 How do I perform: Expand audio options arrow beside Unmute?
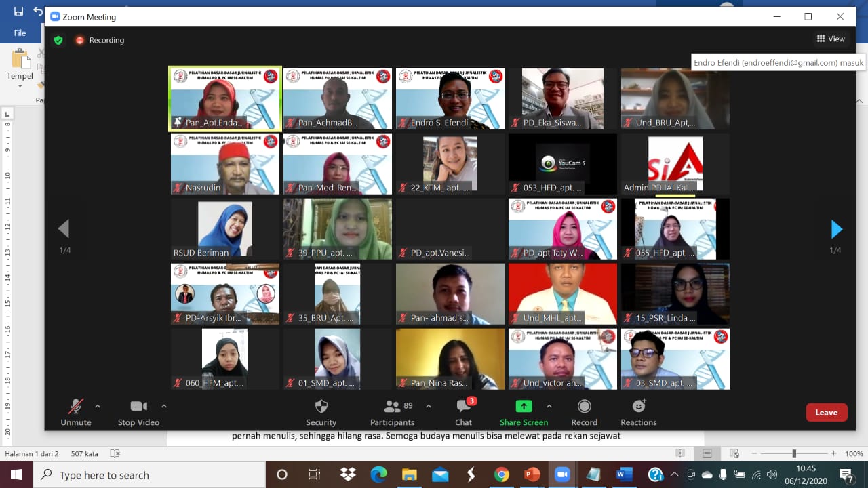point(98,407)
